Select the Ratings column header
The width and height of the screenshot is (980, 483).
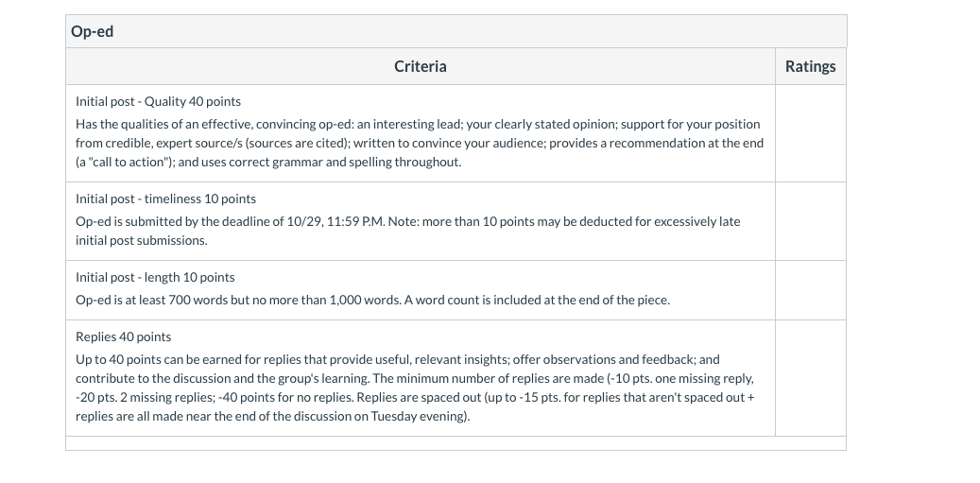(x=811, y=66)
